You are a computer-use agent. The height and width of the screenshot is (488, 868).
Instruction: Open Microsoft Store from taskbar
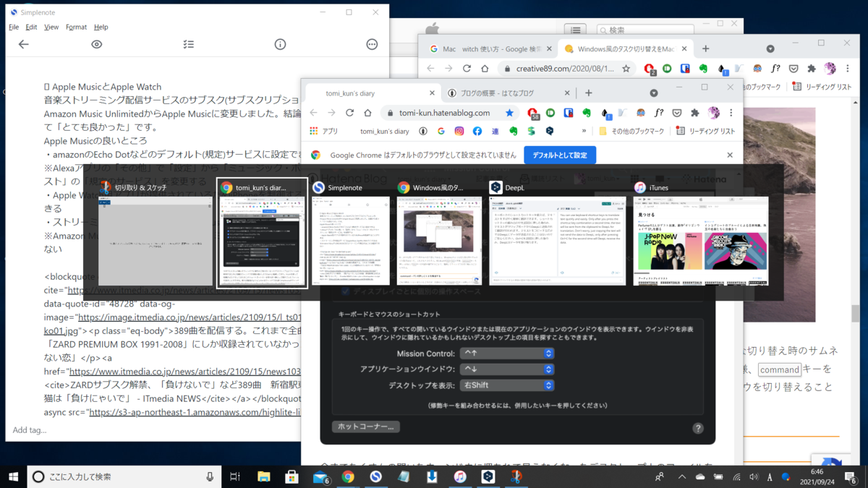292,476
